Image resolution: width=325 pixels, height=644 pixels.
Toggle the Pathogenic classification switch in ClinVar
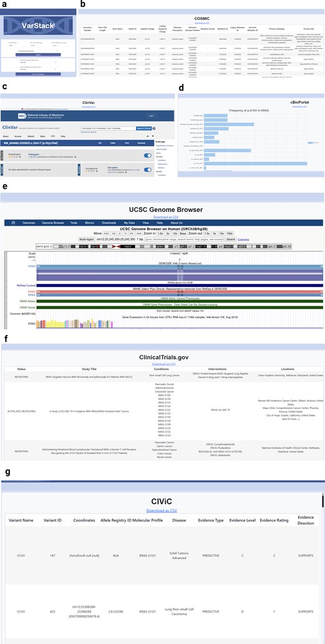147,155
